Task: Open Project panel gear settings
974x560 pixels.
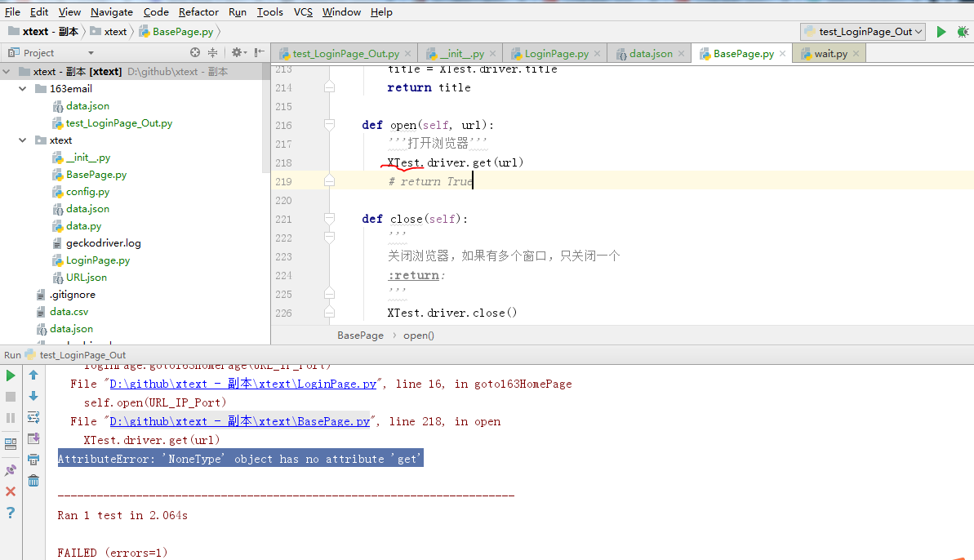Action: click(238, 53)
